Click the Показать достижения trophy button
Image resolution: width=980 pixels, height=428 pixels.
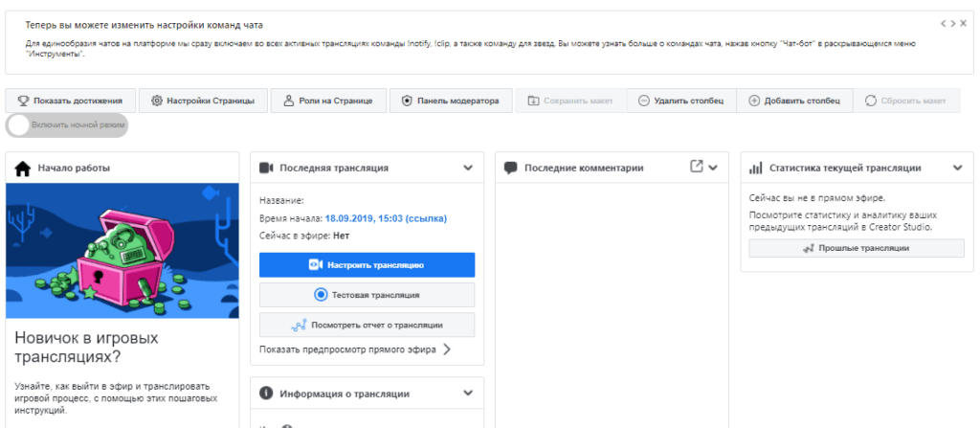coord(70,101)
